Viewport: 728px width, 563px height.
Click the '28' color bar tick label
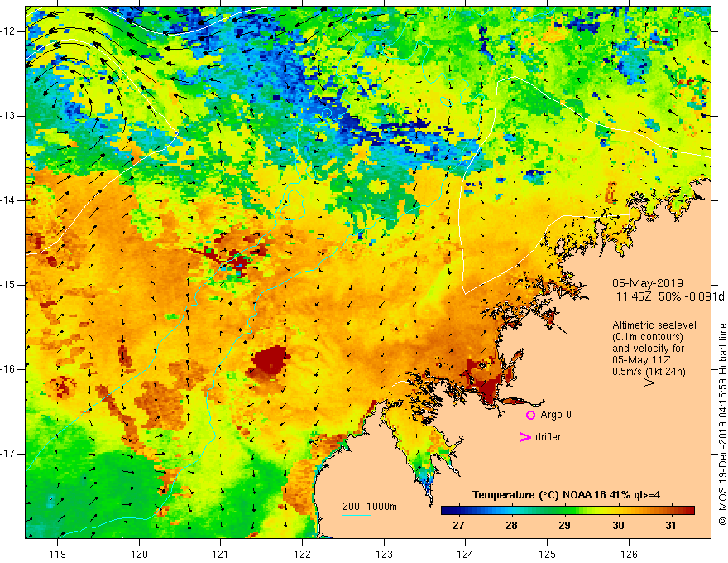click(511, 526)
